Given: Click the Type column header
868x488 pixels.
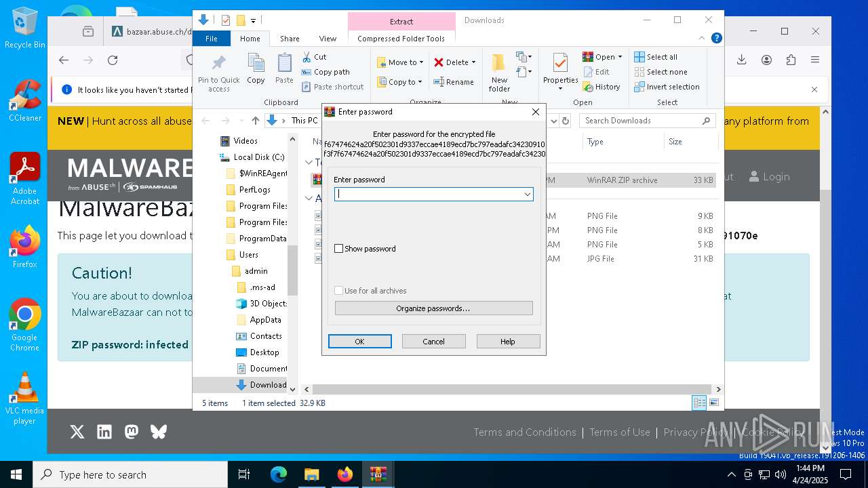Looking at the screenshot, I should tap(623, 142).
